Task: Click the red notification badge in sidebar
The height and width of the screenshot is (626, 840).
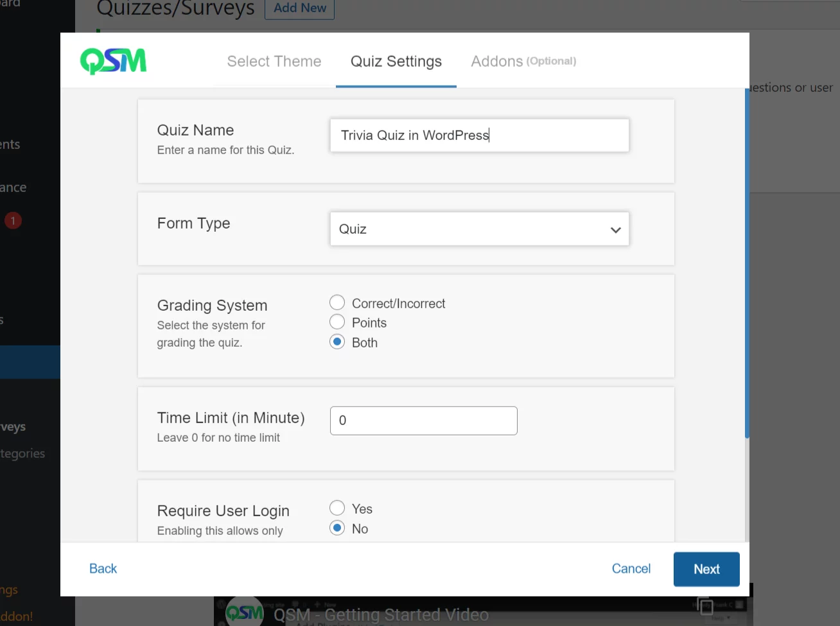Action: coord(13,220)
